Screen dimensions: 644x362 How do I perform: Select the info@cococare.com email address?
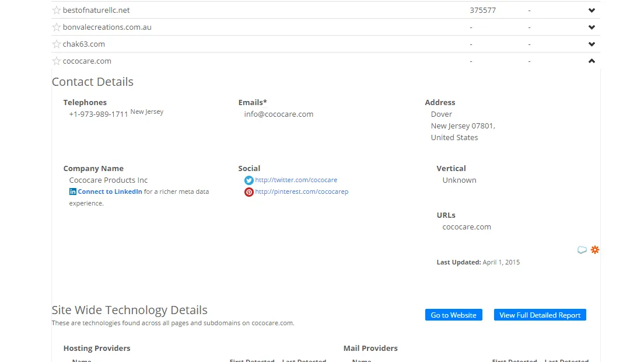pyautogui.click(x=279, y=114)
